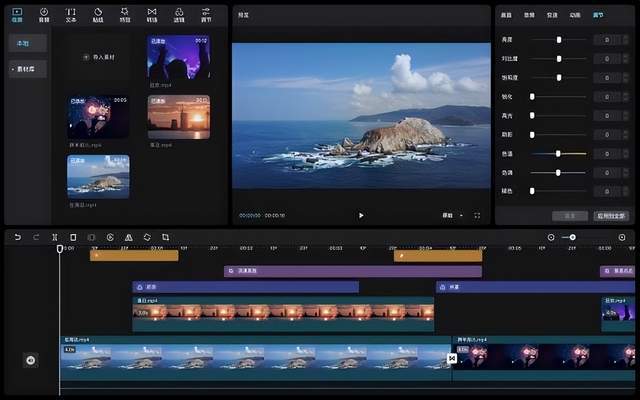Open the Filters (滤镜) tab
The image size is (640, 400).
pos(179,14)
